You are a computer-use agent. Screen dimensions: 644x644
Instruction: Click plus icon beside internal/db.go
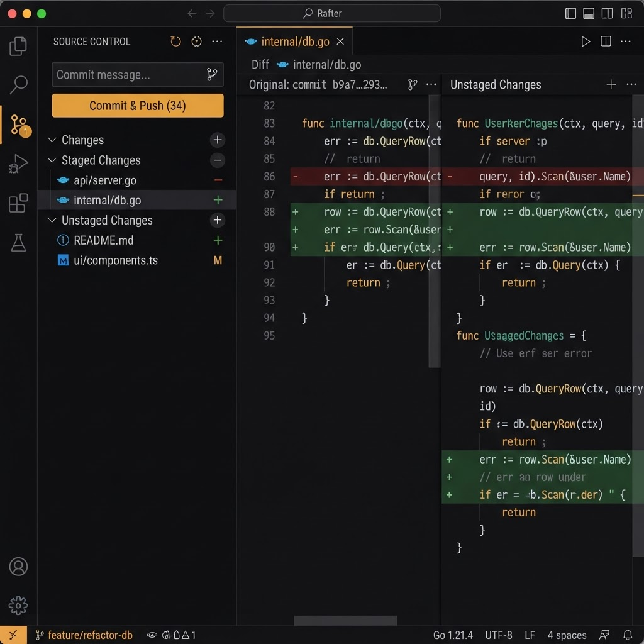[218, 200]
